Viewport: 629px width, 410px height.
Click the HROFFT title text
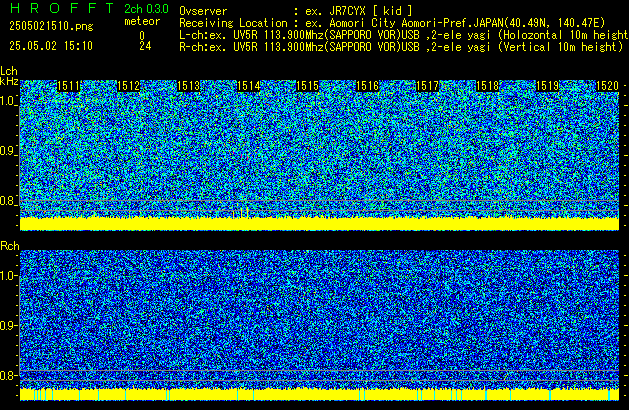[62, 8]
